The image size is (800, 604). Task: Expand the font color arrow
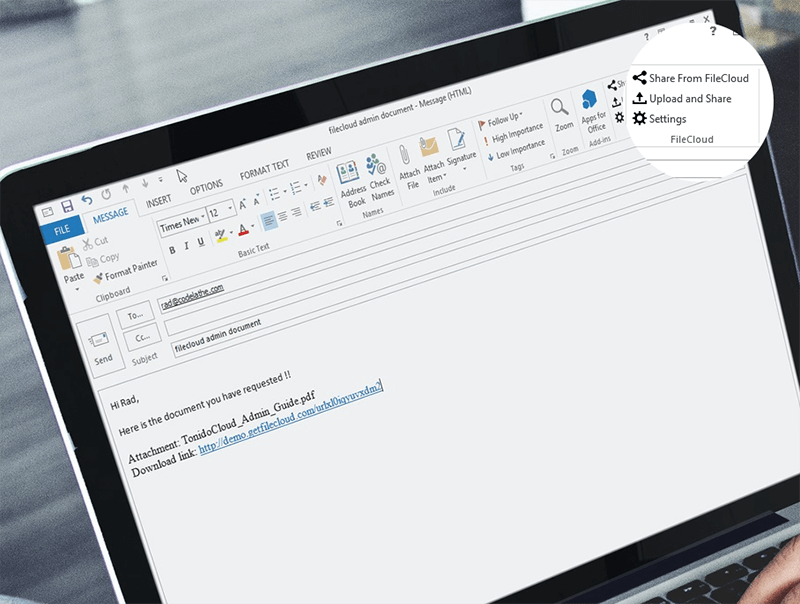point(253,226)
